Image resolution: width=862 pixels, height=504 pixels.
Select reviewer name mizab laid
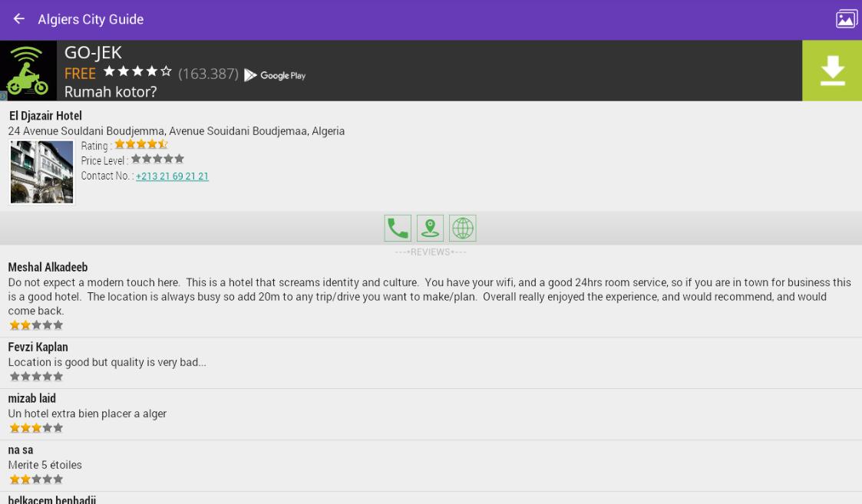pos(32,398)
